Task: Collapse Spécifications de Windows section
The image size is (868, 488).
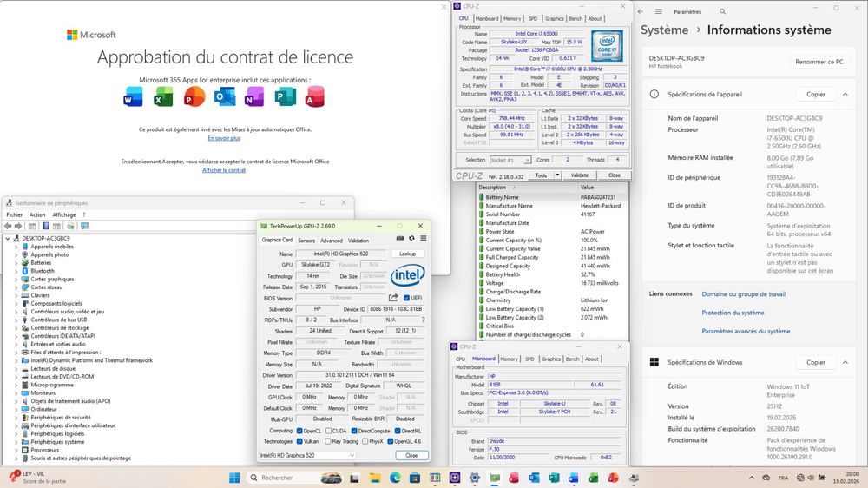Action: [845, 362]
